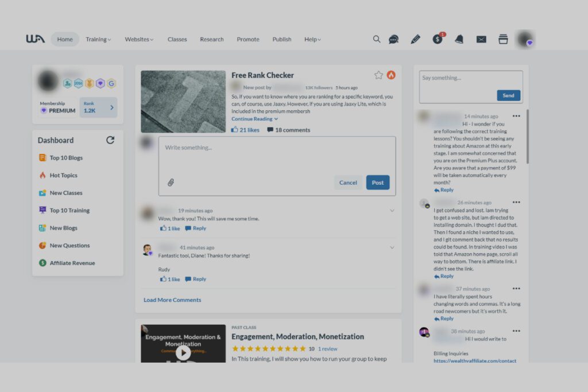The height and width of the screenshot is (392, 588).
Task: Open options for 38 minutes ago message
Action: pyautogui.click(x=516, y=331)
